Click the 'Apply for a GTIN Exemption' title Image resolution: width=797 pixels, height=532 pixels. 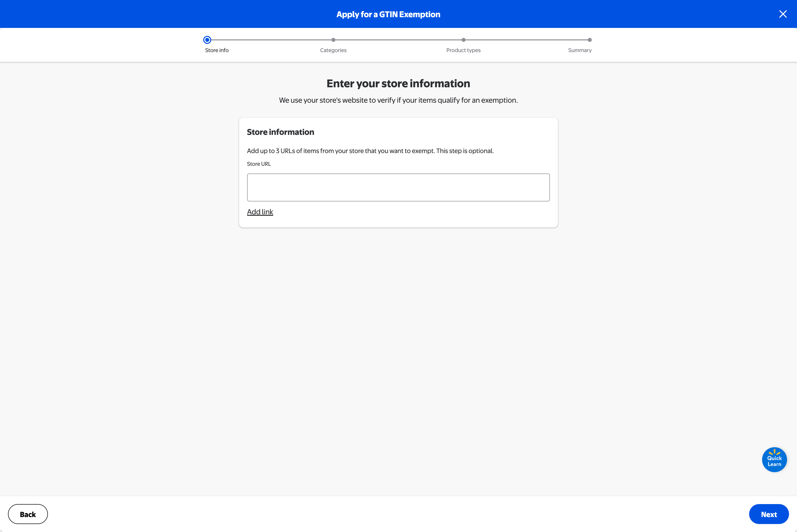(388, 14)
